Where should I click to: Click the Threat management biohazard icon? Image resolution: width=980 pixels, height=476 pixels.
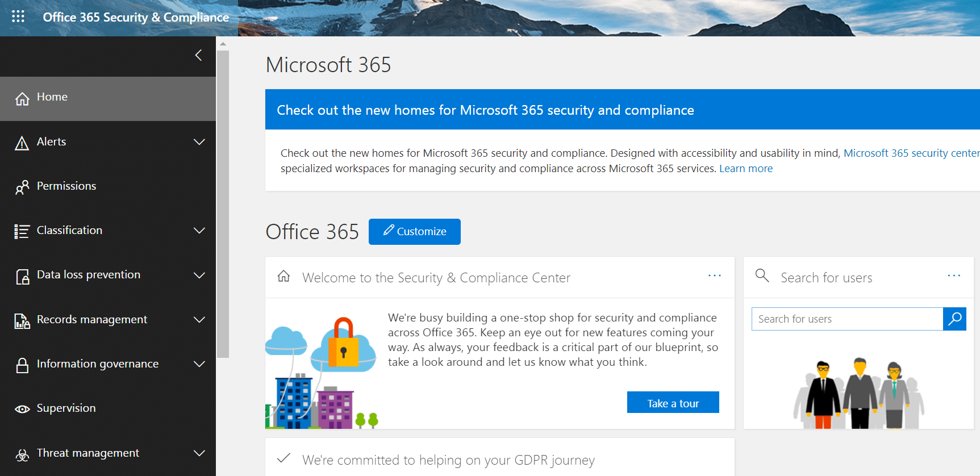coord(21,453)
